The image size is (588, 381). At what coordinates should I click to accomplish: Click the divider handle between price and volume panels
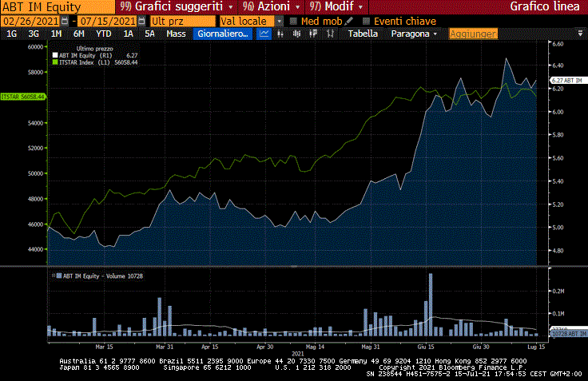coord(294,267)
